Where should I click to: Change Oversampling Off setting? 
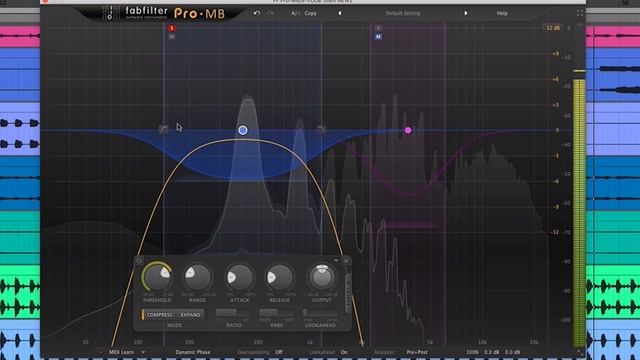point(278,352)
